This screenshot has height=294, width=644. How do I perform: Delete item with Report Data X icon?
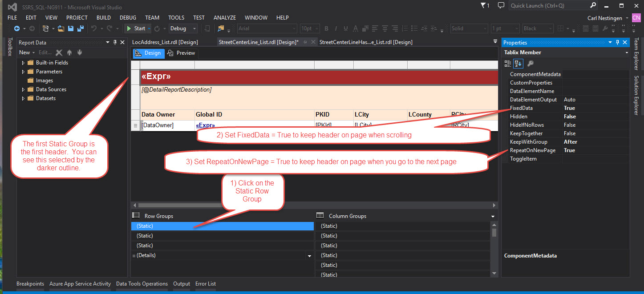pos(59,52)
